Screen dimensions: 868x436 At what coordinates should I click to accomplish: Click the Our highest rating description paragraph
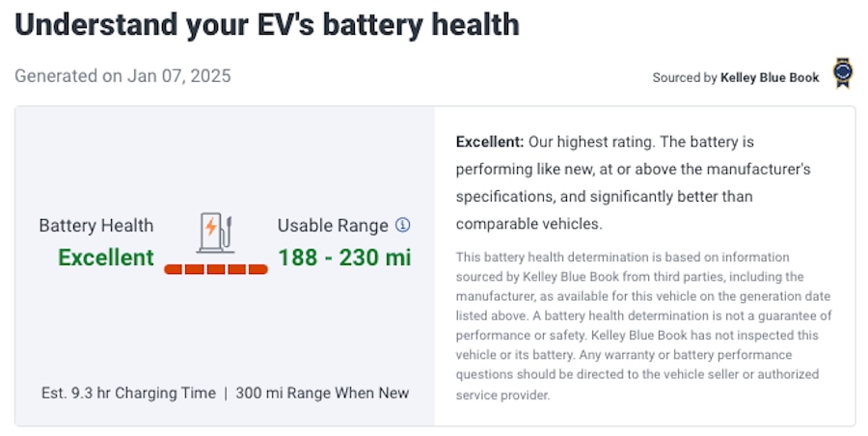[x=633, y=183]
